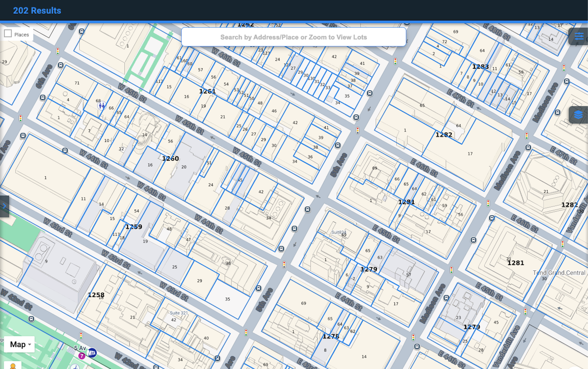Click the E 48th St street label
The width and height of the screenshot is (588, 369).
click(x=496, y=30)
